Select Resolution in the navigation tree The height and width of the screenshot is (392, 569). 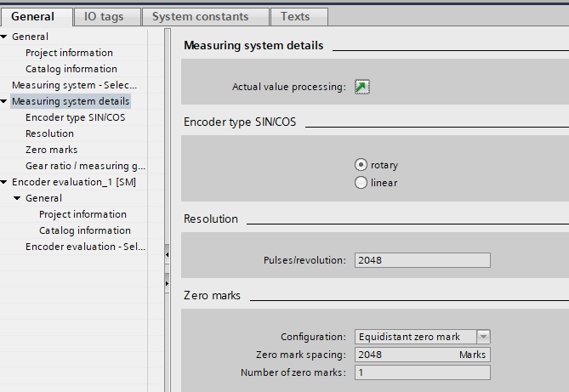click(49, 134)
